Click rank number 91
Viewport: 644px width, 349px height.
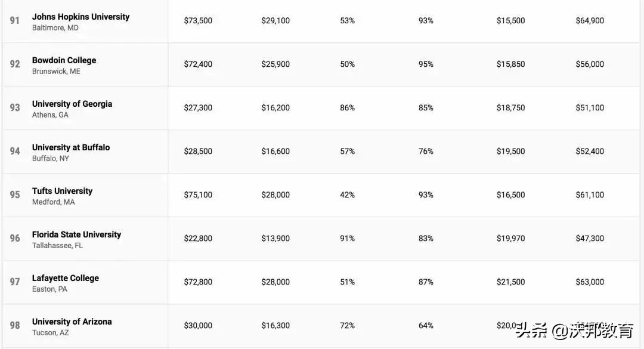point(15,20)
